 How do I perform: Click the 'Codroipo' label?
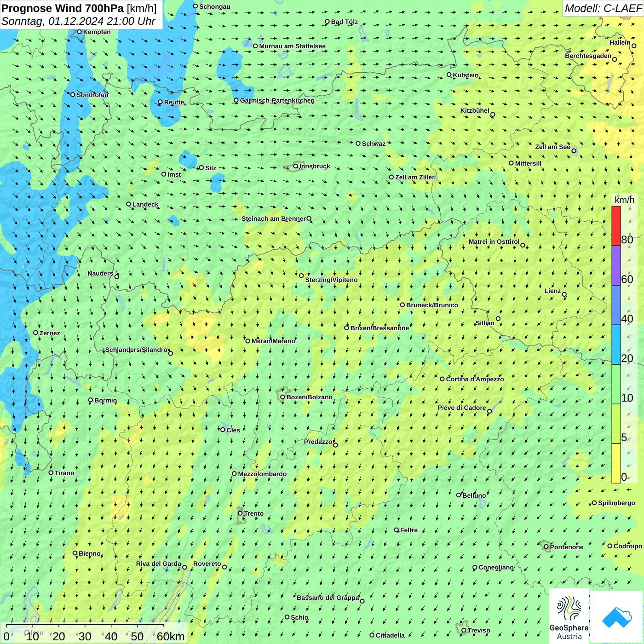628,546
